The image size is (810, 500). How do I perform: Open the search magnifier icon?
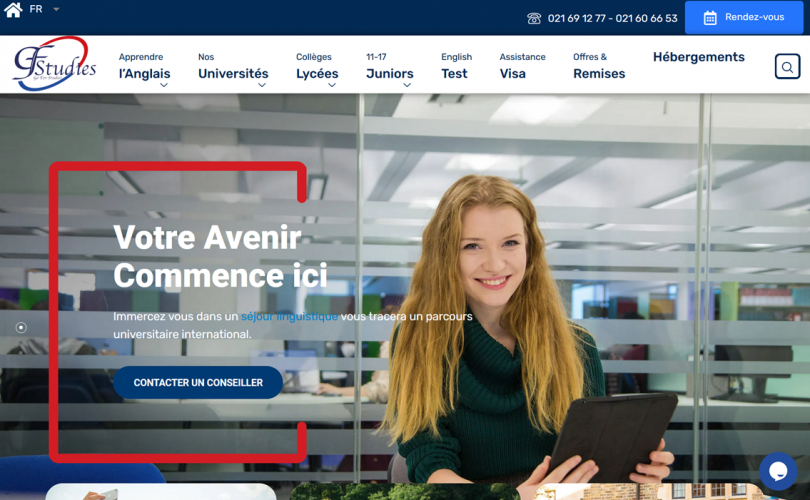point(787,67)
